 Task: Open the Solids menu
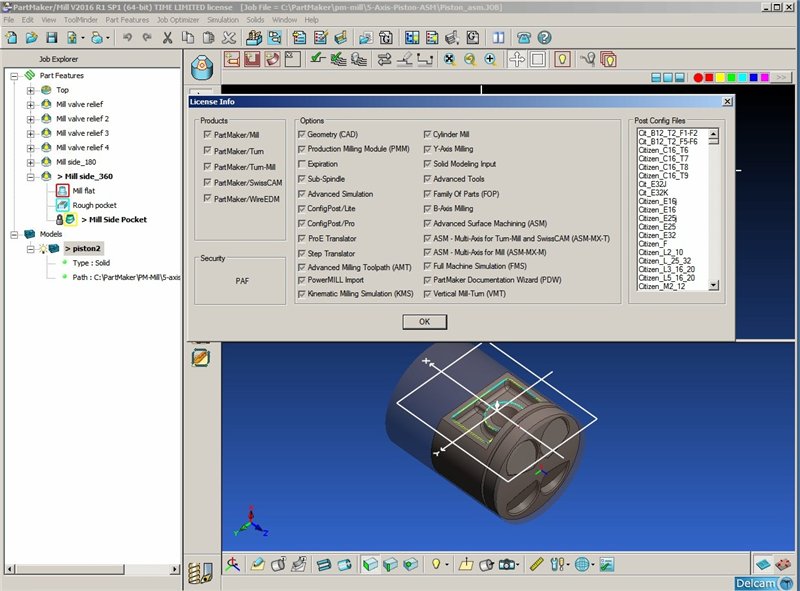click(x=255, y=20)
